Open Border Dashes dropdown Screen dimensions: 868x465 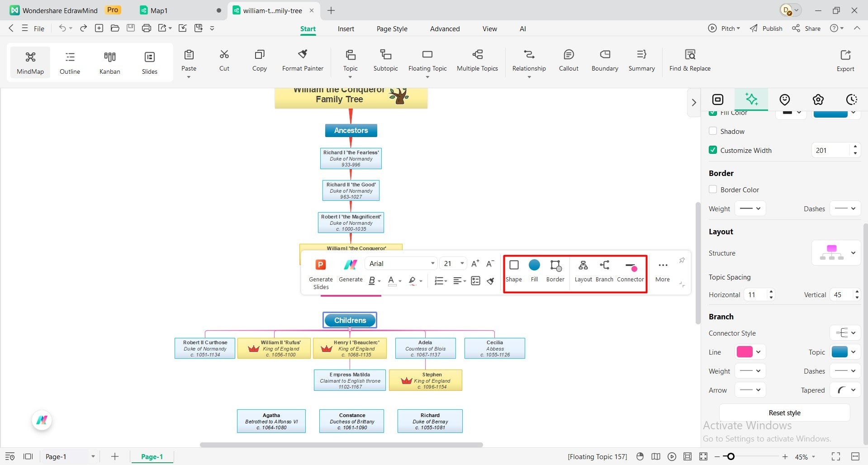pyautogui.click(x=845, y=209)
